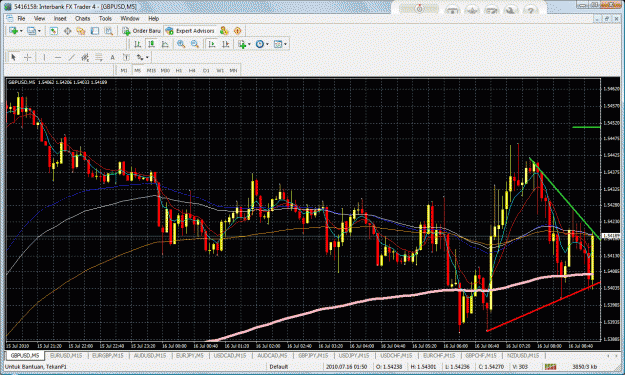
Task: Show the Navigator panel
Action: tap(81, 31)
